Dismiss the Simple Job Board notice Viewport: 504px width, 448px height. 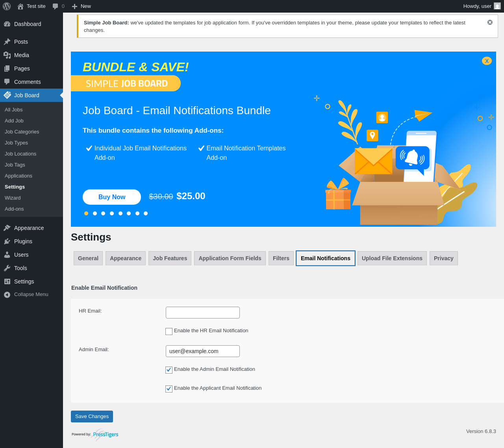tap(490, 22)
